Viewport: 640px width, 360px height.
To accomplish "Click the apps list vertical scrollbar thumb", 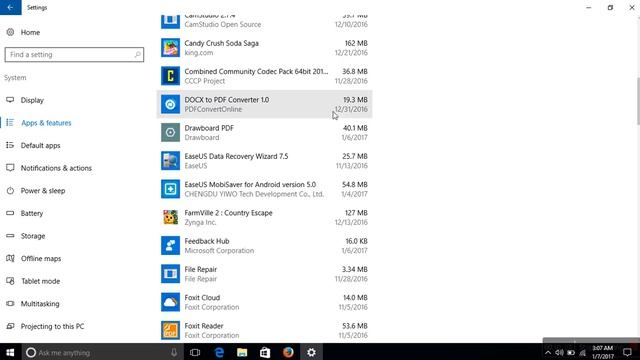I will pos(637,101).
